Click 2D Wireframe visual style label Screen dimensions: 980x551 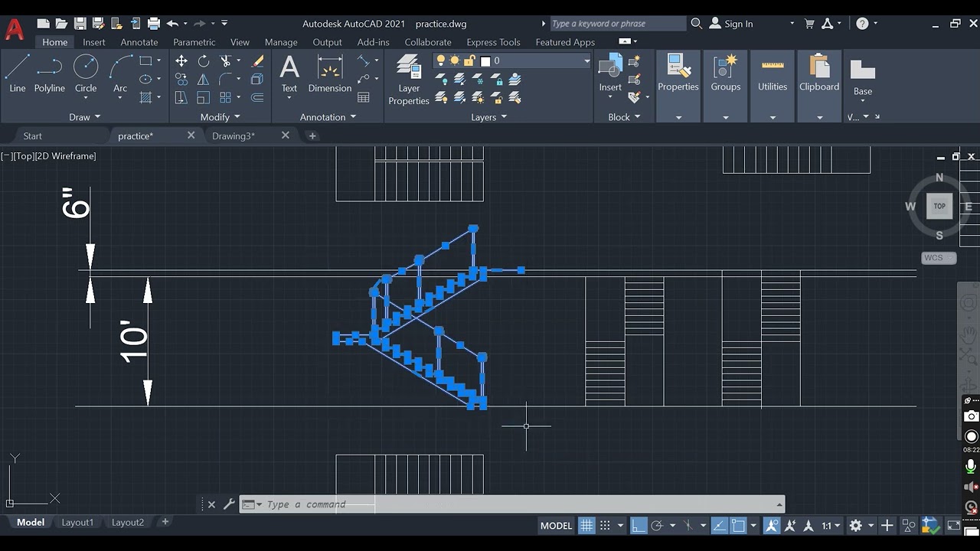pyautogui.click(x=66, y=156)
